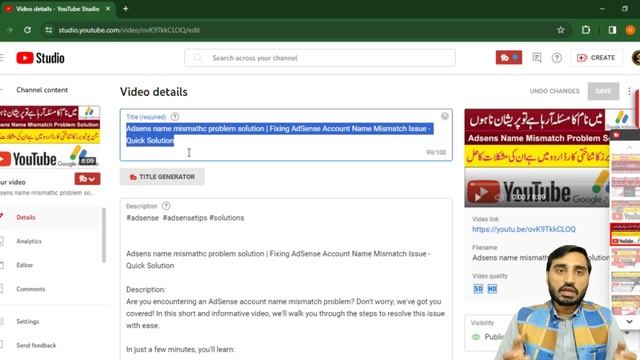Bookmark this page with the star icon

coord(561,30)
